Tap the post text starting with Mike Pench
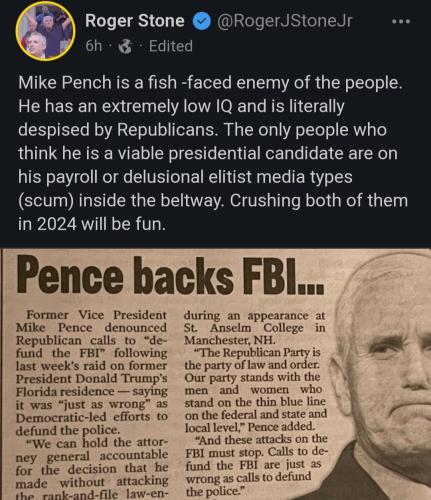This screenshot has height=500, width=431. pyautogui.click(x=213, y=153)
